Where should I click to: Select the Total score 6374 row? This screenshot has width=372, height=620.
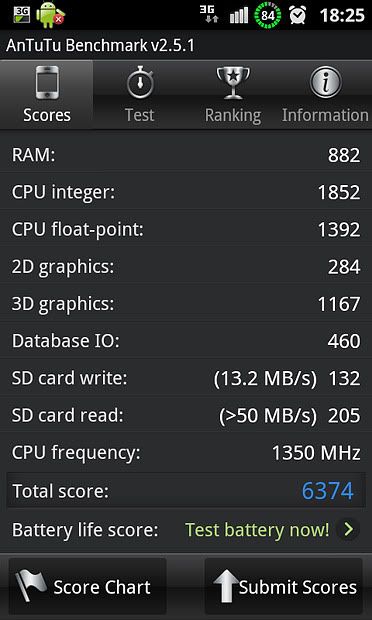point(186,490)
